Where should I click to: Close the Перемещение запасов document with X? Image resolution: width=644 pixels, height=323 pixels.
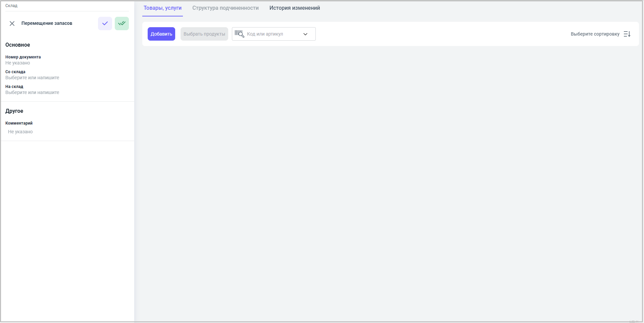12,24
